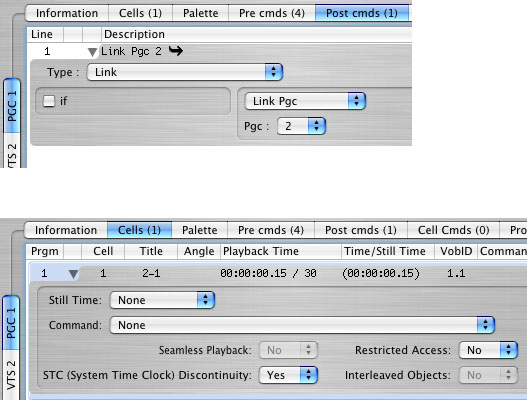Open Cell Cmds (0) tab

coord(453,230)
